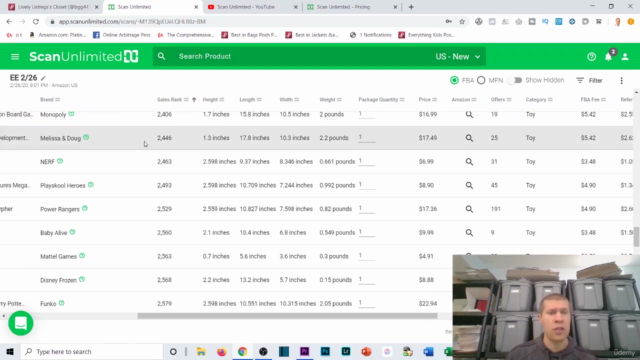Open the hamburger navigation menu
Viewport: 640px width, 360px height.
point(15,57)
